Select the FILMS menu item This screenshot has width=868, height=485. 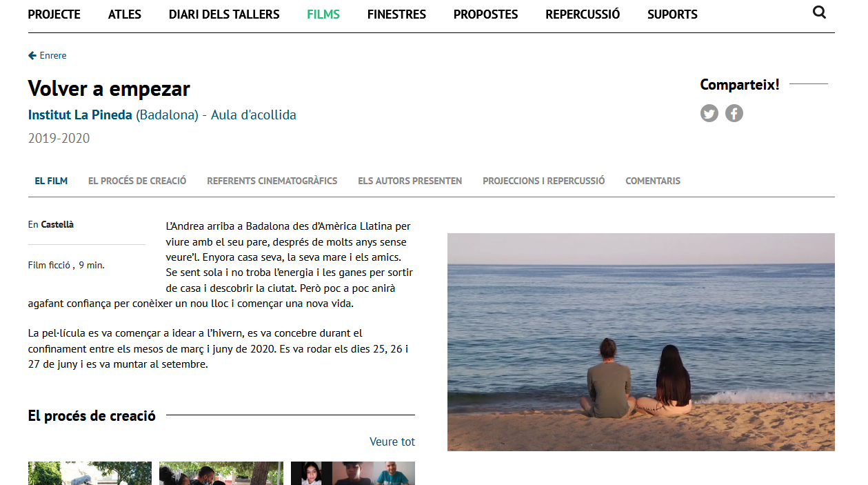(323, 14)
